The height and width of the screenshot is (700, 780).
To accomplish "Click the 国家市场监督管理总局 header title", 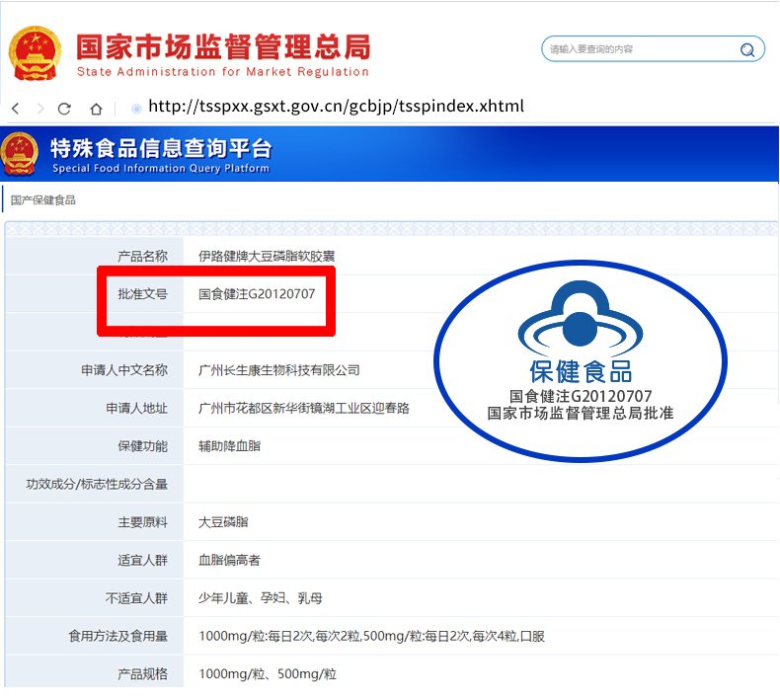I will point(223,47).
